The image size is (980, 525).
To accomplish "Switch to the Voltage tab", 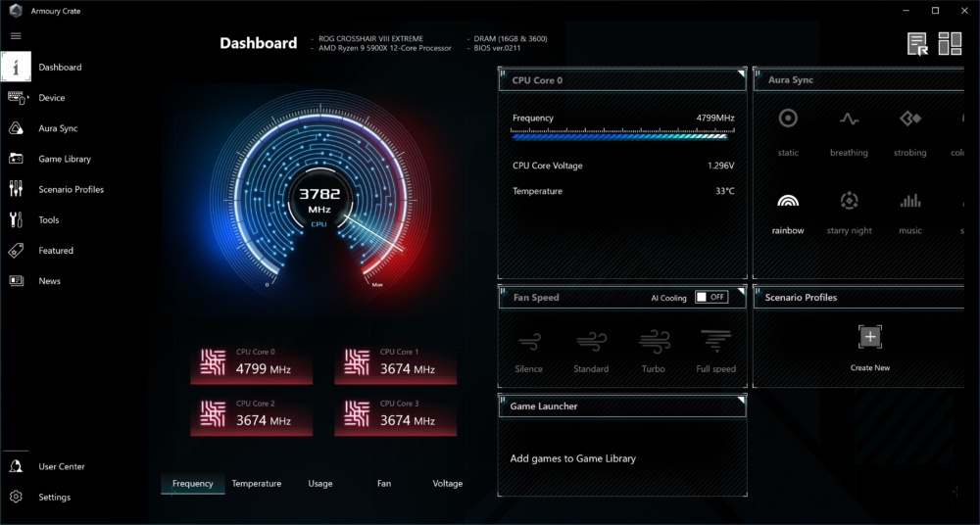I will pyautogui.click(x=448, y=483).
